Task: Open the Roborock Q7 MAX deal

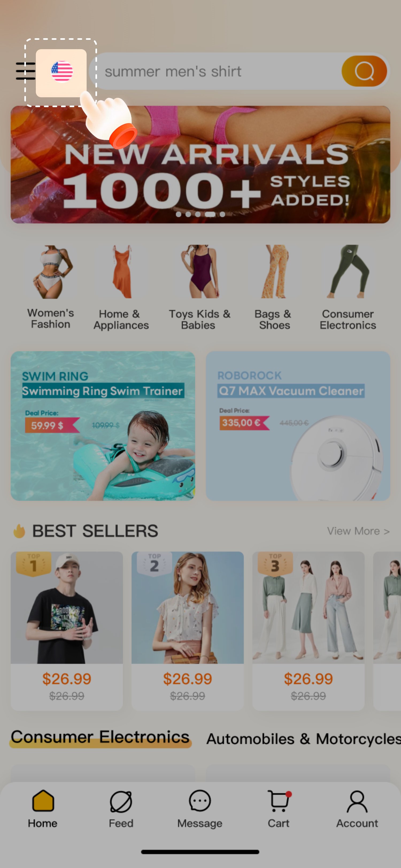Action: (298, 426)
